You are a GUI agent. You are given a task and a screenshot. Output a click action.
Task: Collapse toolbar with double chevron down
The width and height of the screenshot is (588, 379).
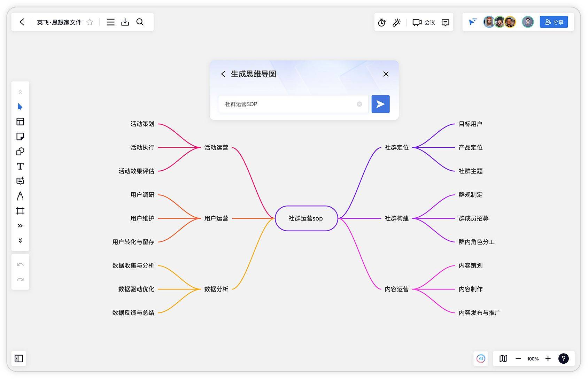(x=20, y=240)
